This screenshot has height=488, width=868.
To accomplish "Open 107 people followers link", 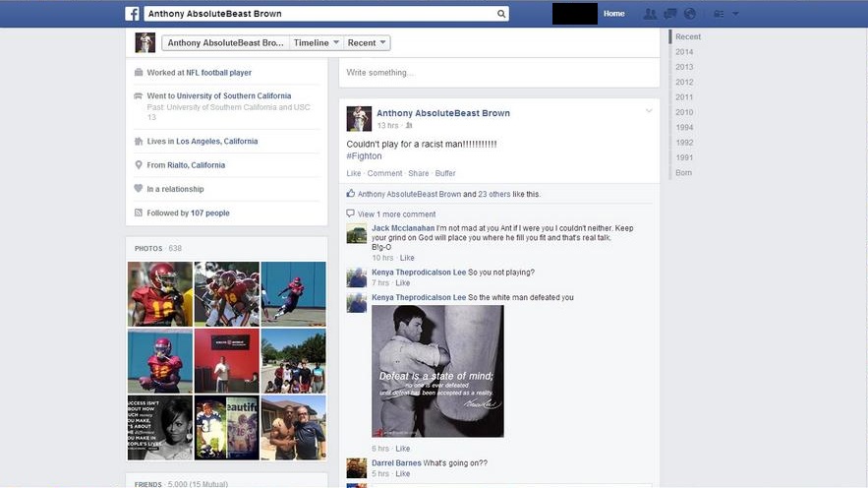I will pos(209,213).
